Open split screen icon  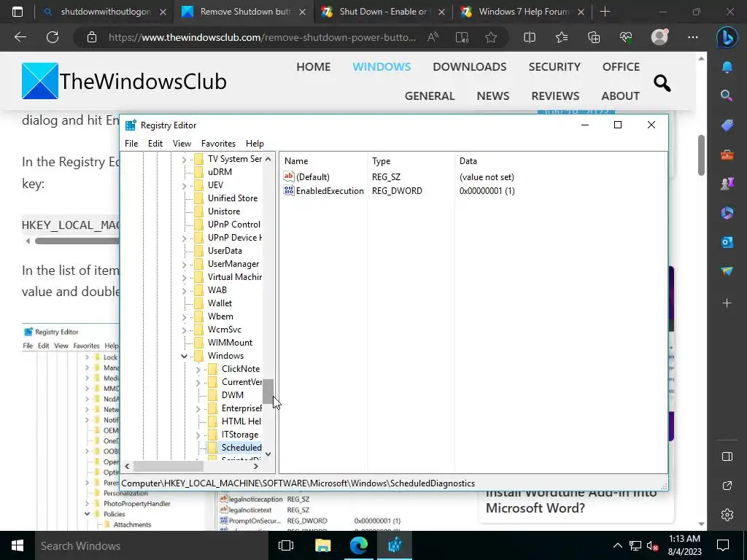click(x=530, y=37)
